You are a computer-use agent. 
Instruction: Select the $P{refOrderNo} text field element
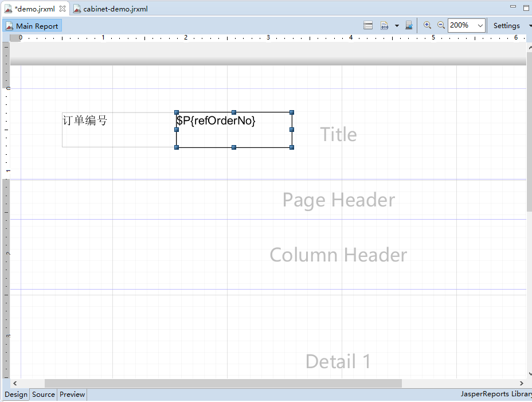234,130
